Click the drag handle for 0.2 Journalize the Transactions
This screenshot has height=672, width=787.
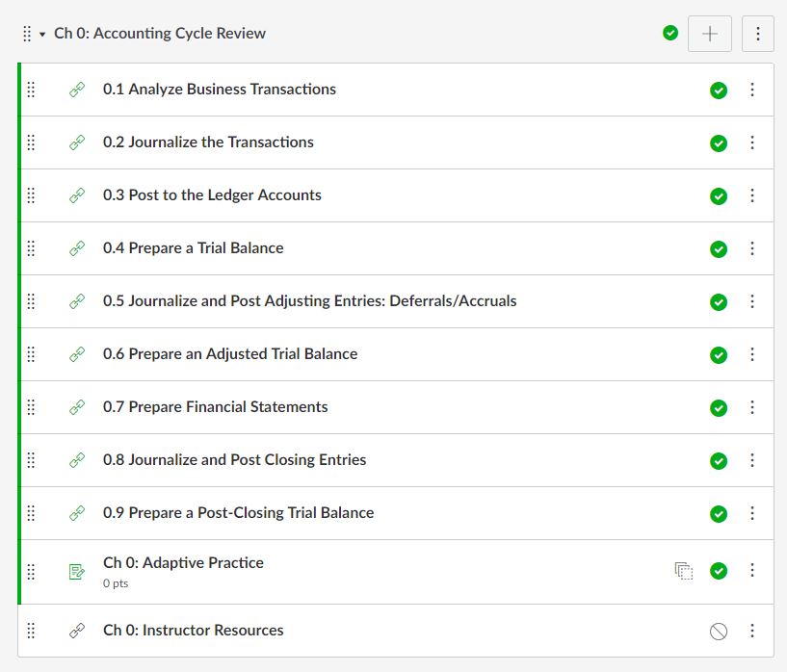coord(30,142)
